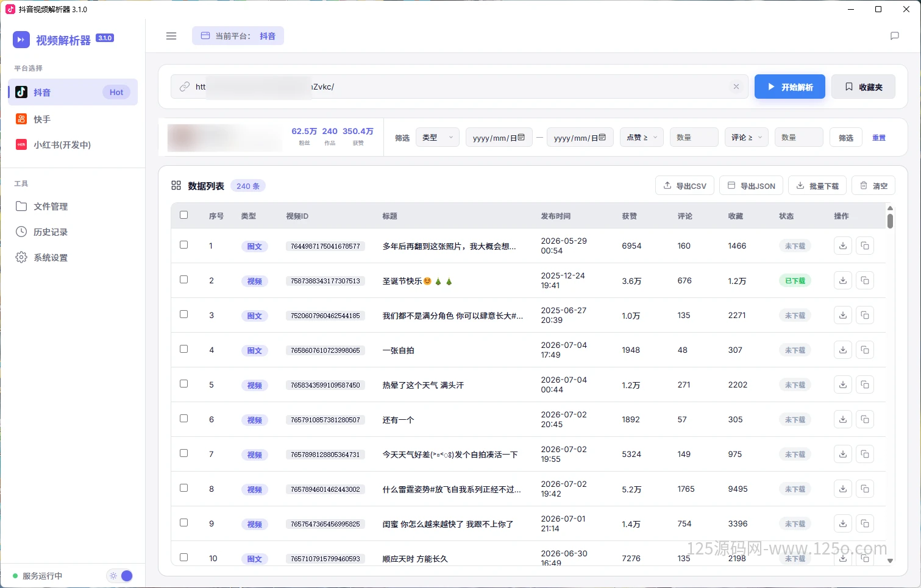Screen dimensions: 921x588
Task: Click the 重置 reset link
Action: click(x=879, y=138)
